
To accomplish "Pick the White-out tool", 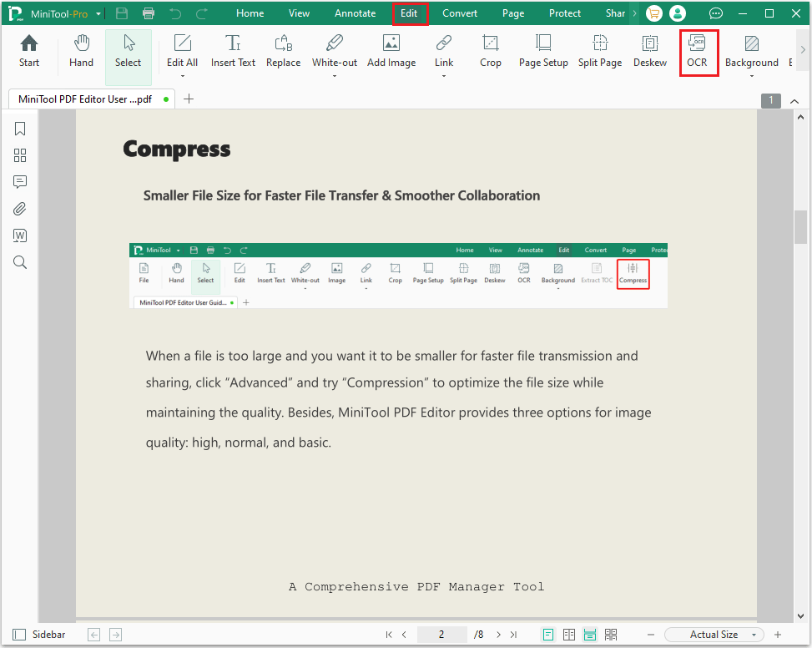I will click(x=335, y=51).
